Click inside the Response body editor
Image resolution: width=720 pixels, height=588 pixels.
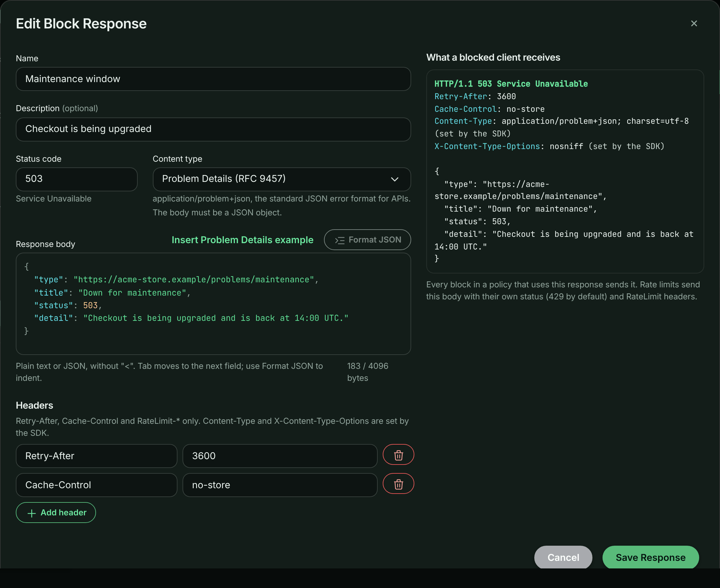(213, 304)
